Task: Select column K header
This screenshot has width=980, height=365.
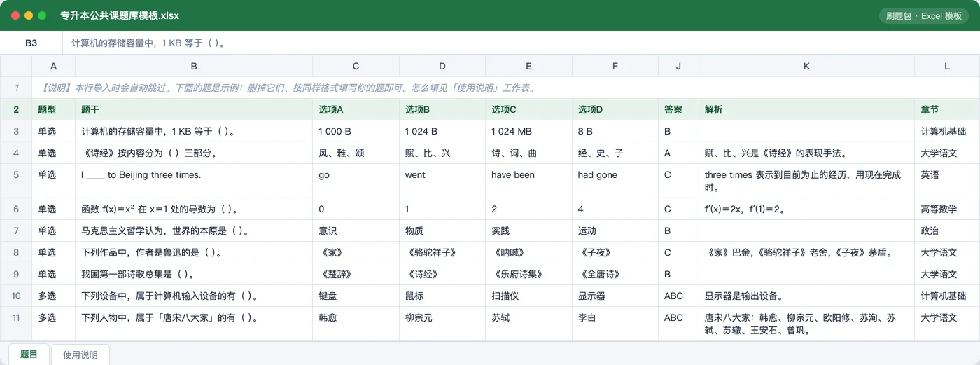Action: tap(806, 67)
